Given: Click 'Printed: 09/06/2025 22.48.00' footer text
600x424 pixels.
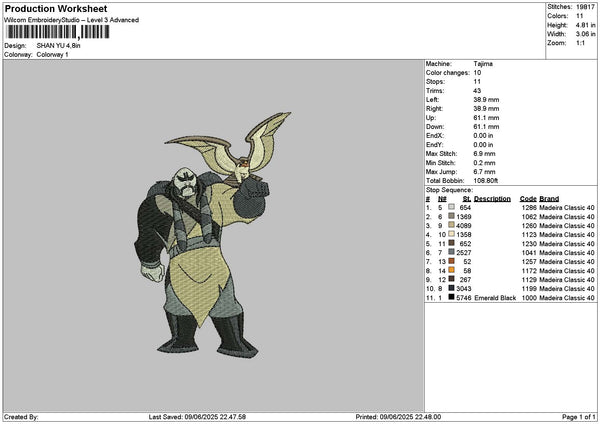Looking at the screenshot, I should click(398, 417).
